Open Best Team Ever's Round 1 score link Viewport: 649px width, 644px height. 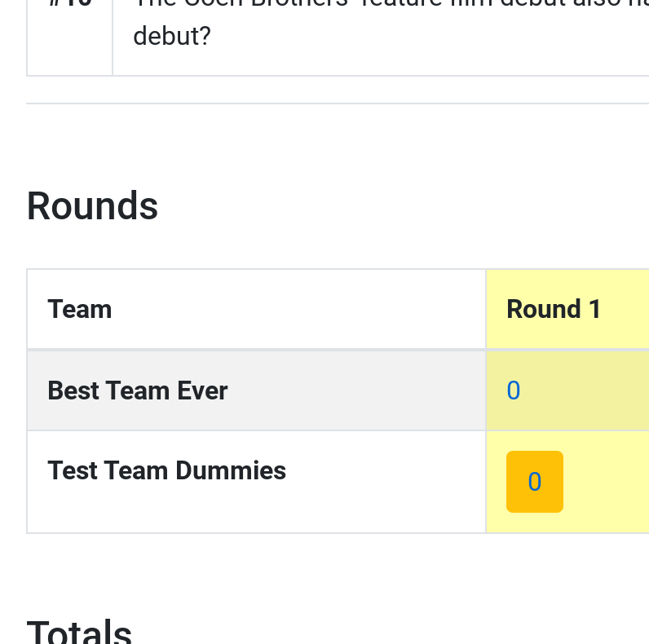[x=513, y=390]
